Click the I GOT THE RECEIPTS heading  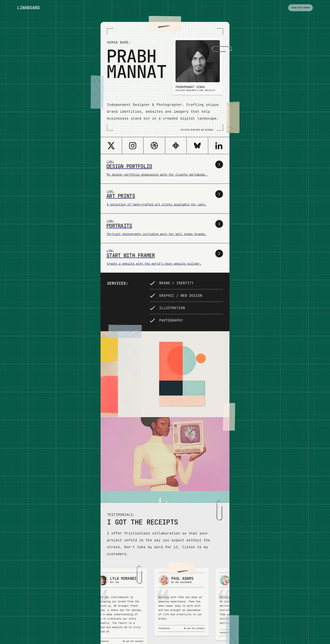click(x=142, y=522)
